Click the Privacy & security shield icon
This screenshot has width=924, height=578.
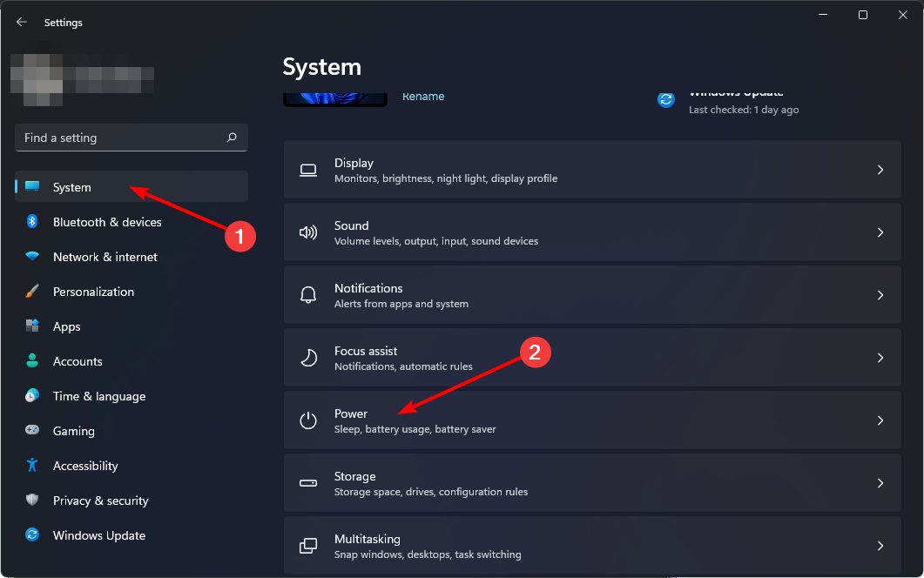32,500
